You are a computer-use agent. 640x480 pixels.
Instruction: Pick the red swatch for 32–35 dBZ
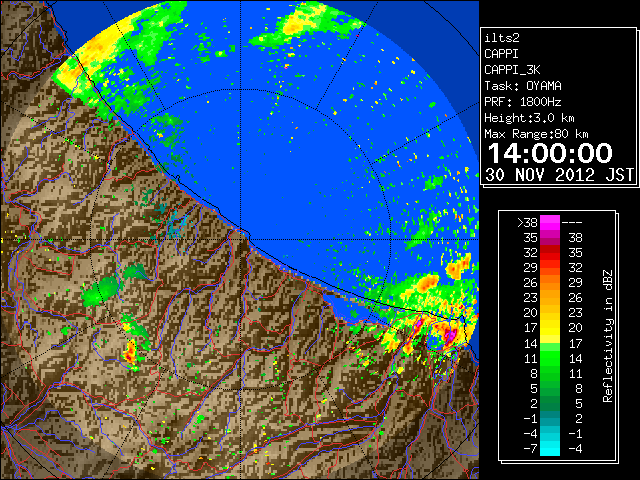[x=550, y=253]
